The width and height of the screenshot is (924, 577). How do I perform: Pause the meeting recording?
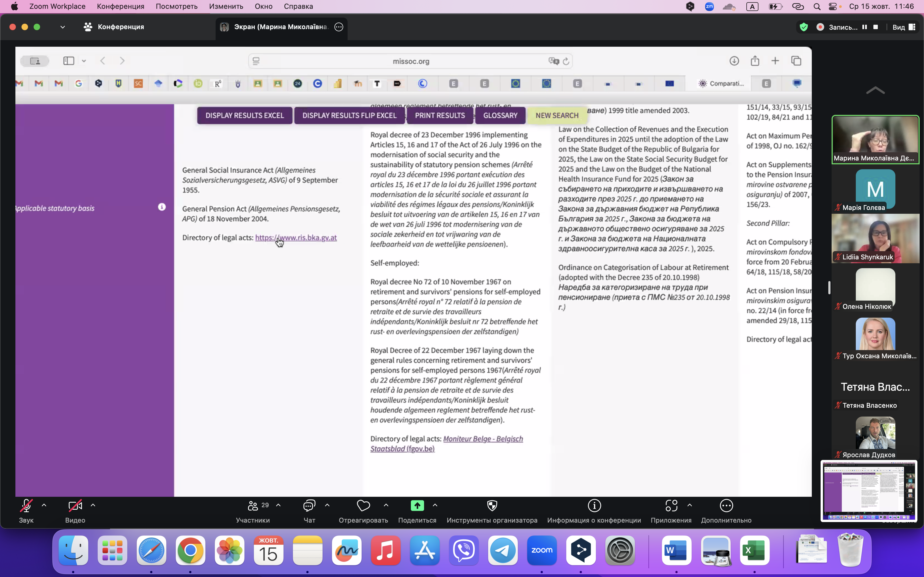(864, 27)
